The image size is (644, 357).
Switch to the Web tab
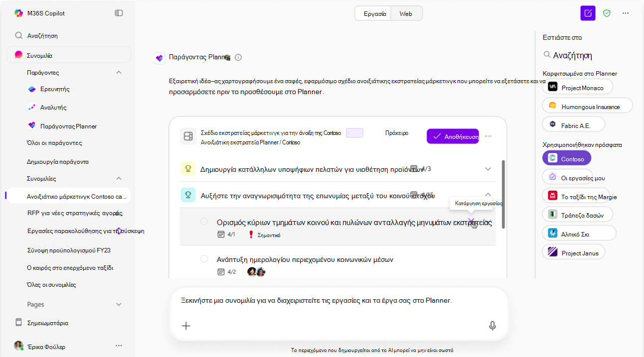point(406,14)
